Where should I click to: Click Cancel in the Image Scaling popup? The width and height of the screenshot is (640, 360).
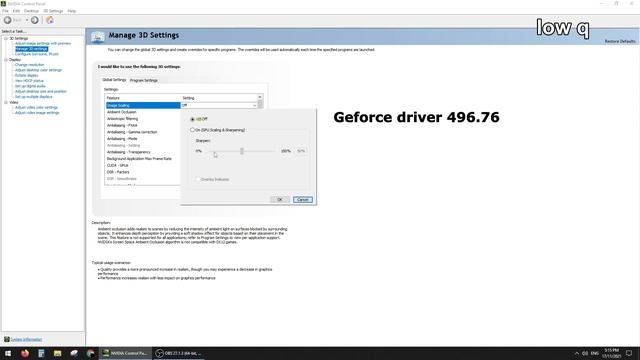pyautogui.click(x=303, y=200)
